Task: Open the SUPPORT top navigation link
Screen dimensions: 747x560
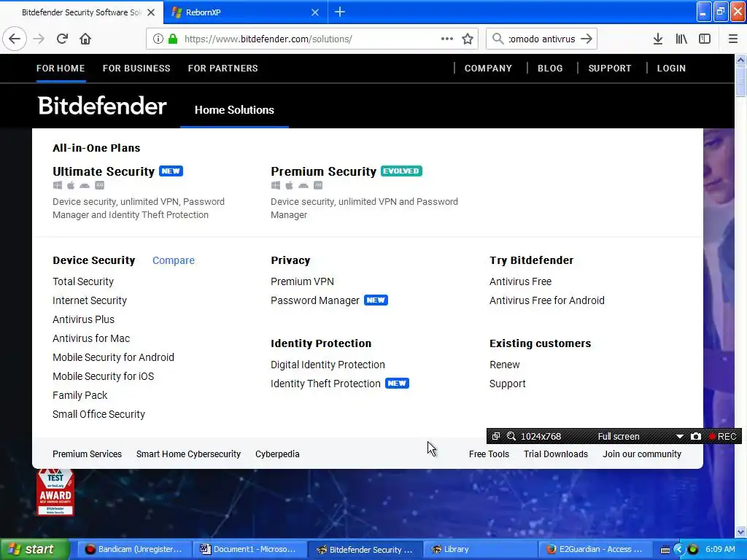Action: (610, 68)
